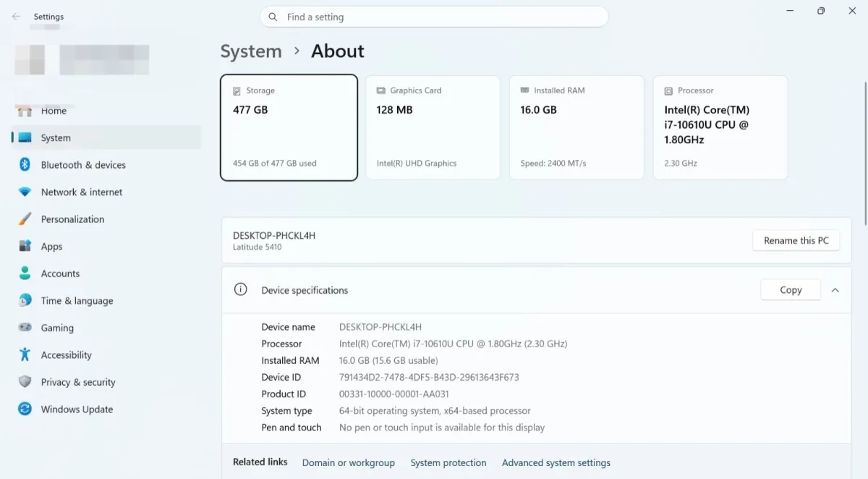Click the Find a setting search box
868x479 pixels.
click(x=434, y=17)
